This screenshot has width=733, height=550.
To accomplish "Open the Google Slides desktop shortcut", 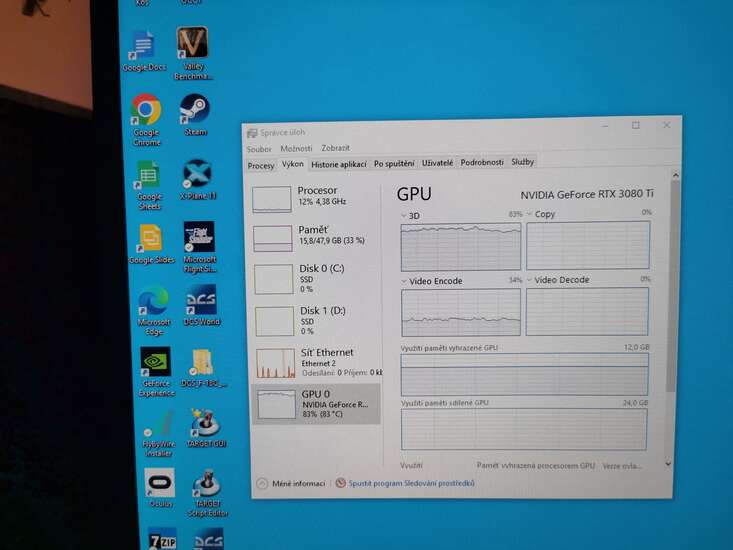I will pyautogui.click(x=151, y=244).
